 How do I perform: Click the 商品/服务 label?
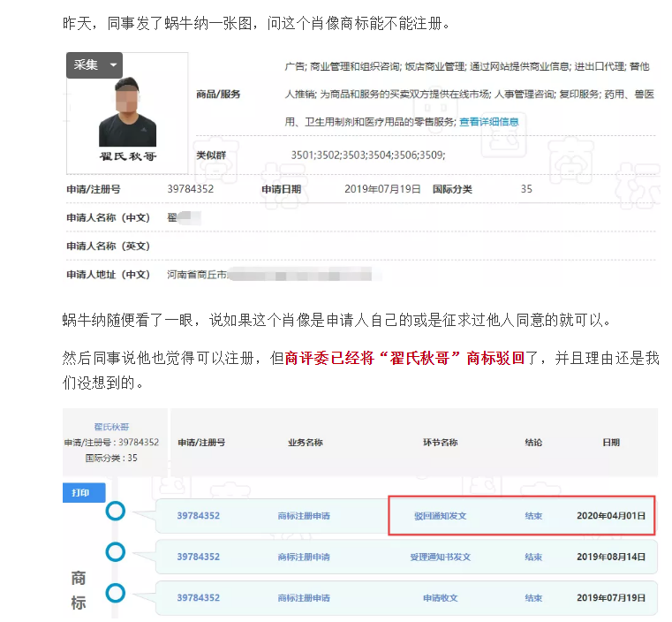pos(218,95)
